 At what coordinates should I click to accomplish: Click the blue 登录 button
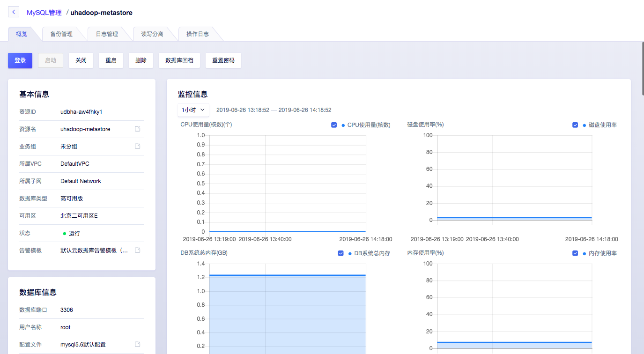click(x=20, y=60)
